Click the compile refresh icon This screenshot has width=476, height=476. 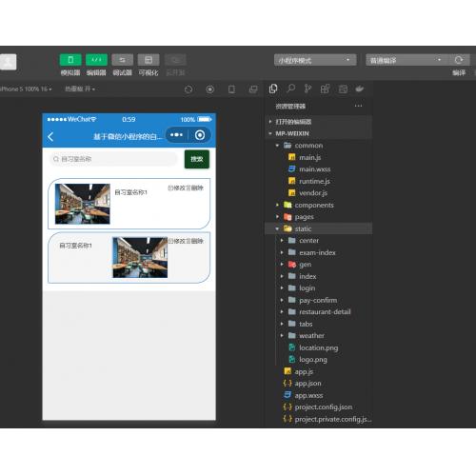point(459,60)
